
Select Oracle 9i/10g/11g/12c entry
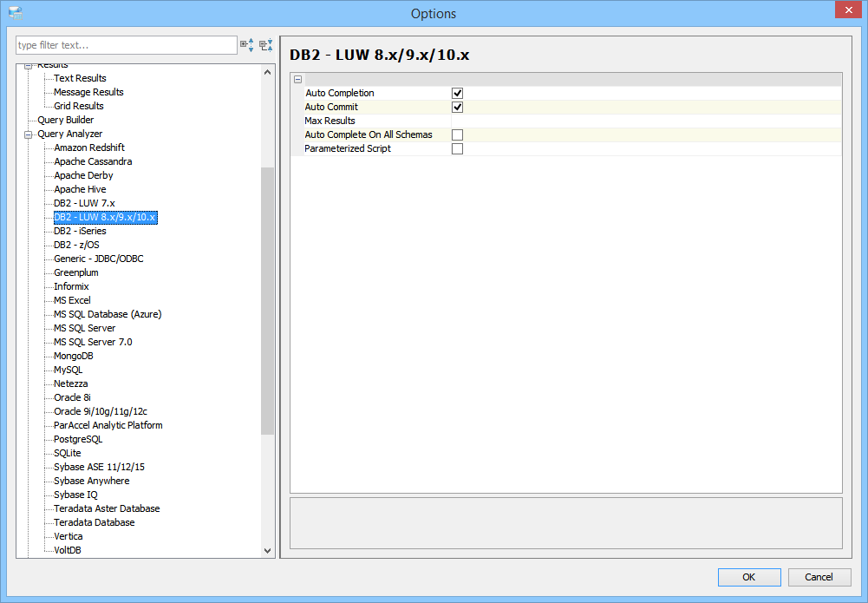coord(101,411)
